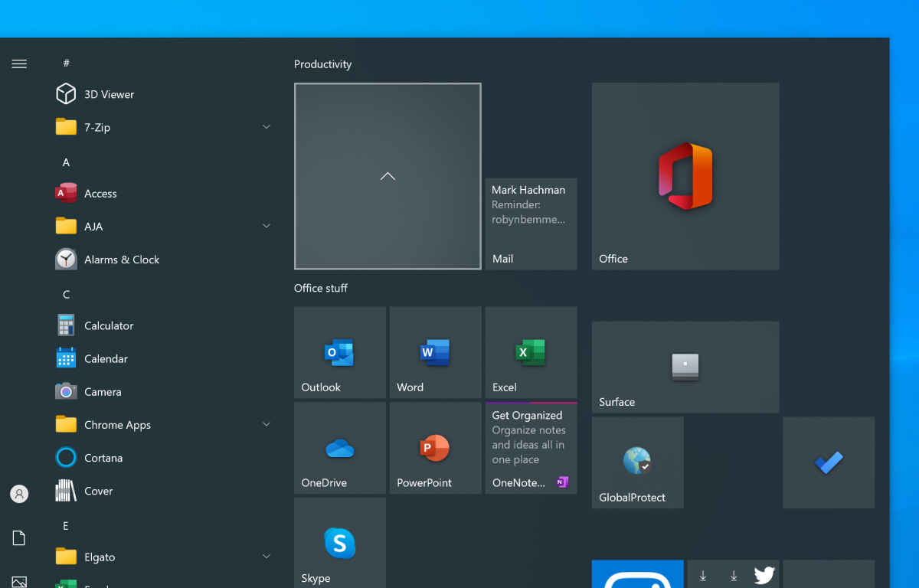
Task: Expand the 7-Zip folder chevron
Action: pyautogui.click(x=267, y=126)
